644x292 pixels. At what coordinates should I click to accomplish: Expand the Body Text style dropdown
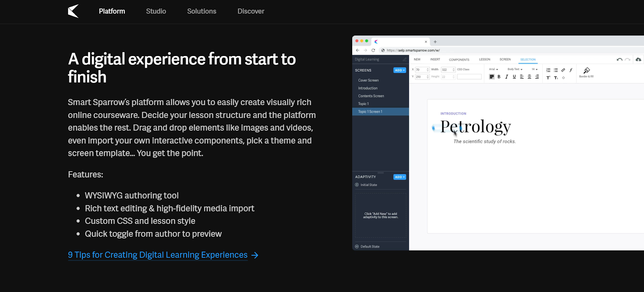pyautogui.click(x=515, y=69)
